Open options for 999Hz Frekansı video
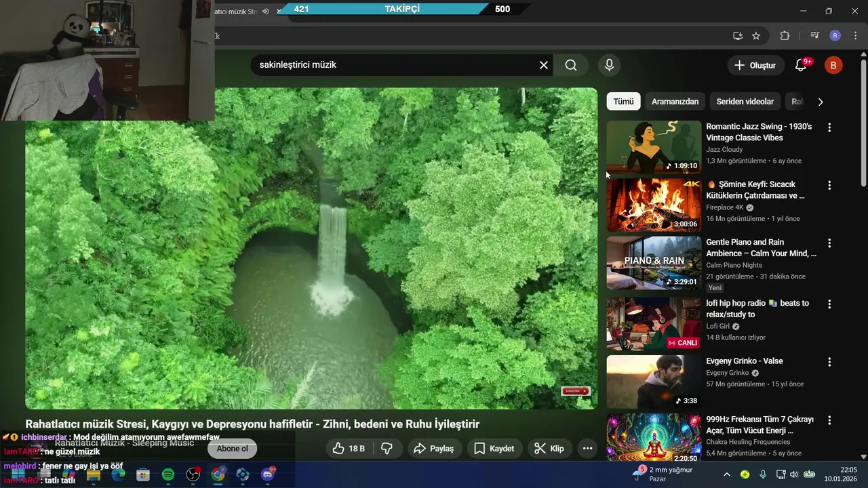The image size is (868, 488). [829, 420]
